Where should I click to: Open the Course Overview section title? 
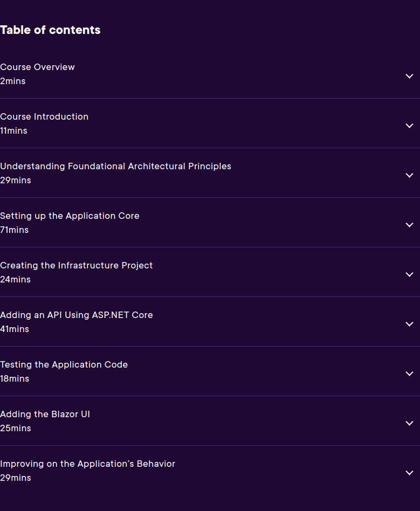[x=38, y=67]
